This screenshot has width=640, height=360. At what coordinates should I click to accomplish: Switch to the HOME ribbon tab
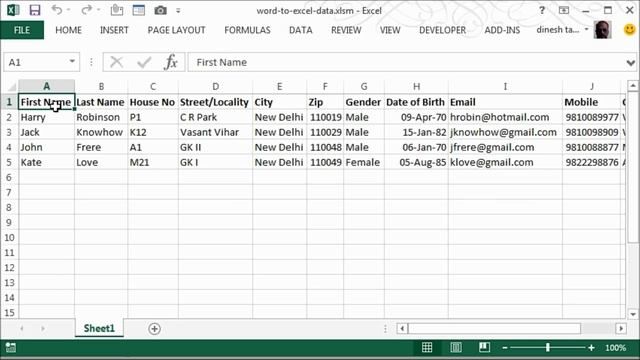pyautogui.click(x=68, y=30)
